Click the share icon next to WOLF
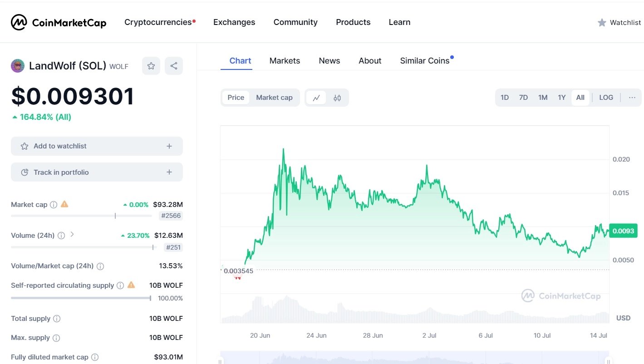644x364 pixels. point(174,66)
